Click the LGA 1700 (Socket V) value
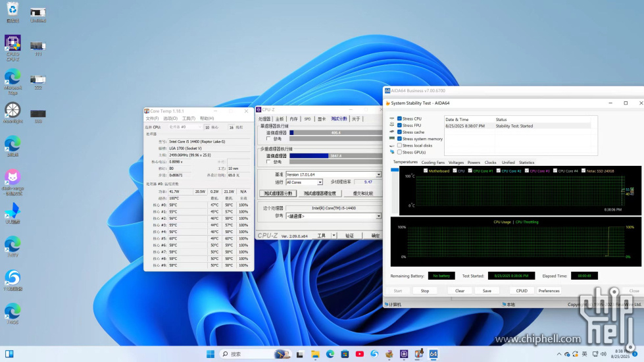The width and height of the screenshot is (644, 362). click(x=186, y=148)
